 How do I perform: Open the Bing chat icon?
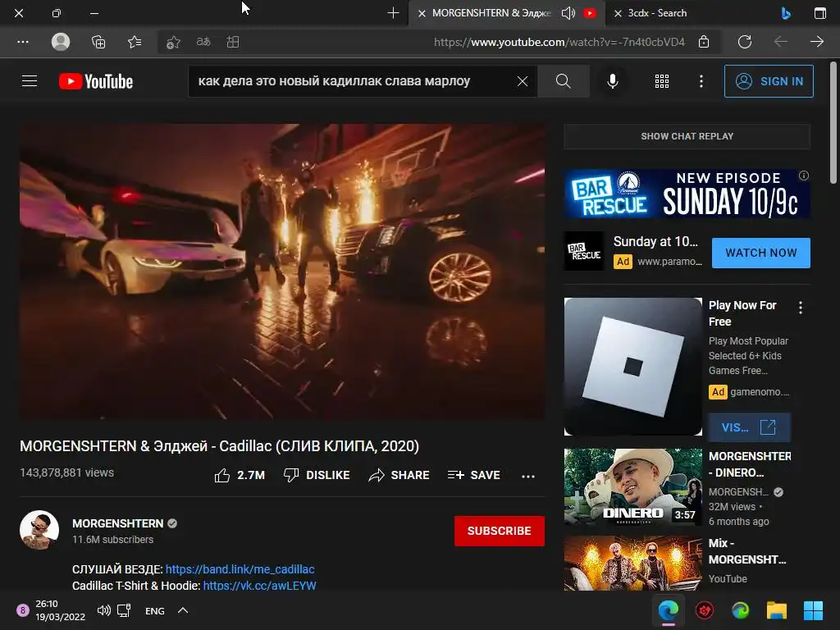[786, 13]
